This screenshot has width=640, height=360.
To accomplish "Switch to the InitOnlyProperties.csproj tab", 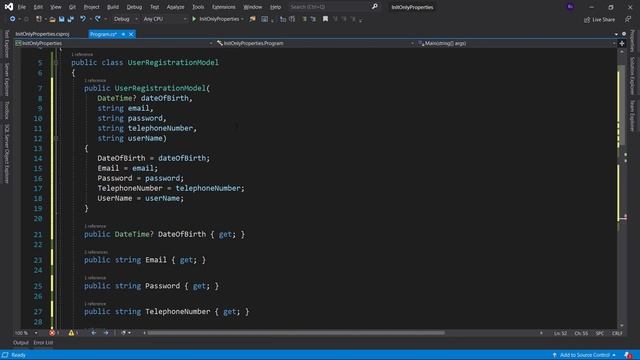I will (42, 34).
